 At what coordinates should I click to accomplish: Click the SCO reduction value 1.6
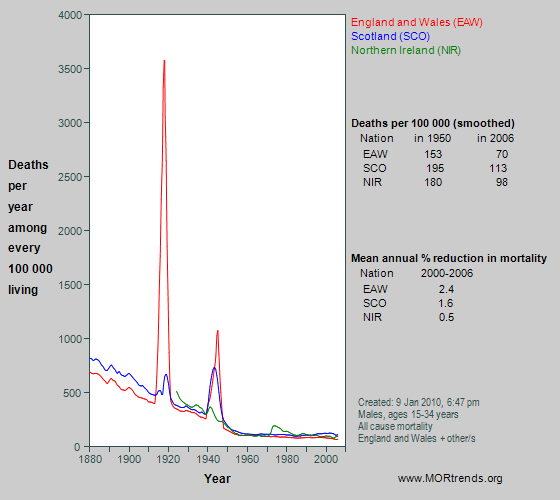pyautogui.click(x=446, y=303)
